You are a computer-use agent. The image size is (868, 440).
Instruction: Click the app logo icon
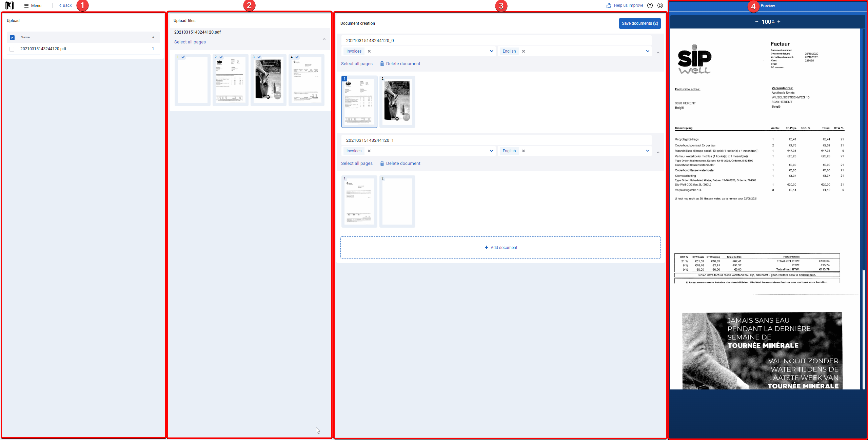coord(9,5)
